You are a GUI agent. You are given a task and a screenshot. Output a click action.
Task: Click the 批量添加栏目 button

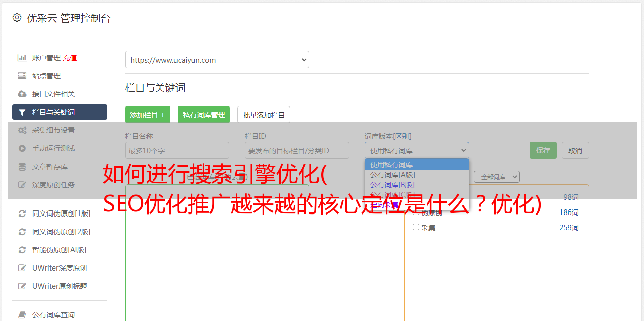click(x=264, y=115)
